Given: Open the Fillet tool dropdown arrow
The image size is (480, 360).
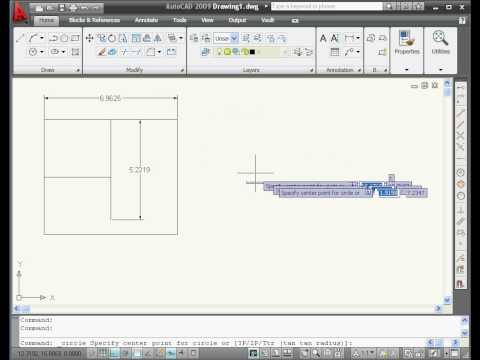Looking at the screenshot, I should [x=160, y=52].
